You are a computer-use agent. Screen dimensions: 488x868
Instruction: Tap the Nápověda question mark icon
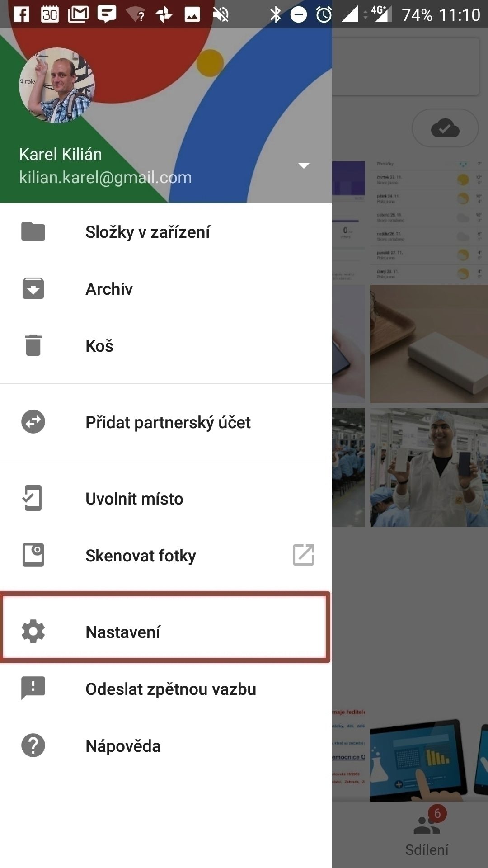[x=33, y=745]
